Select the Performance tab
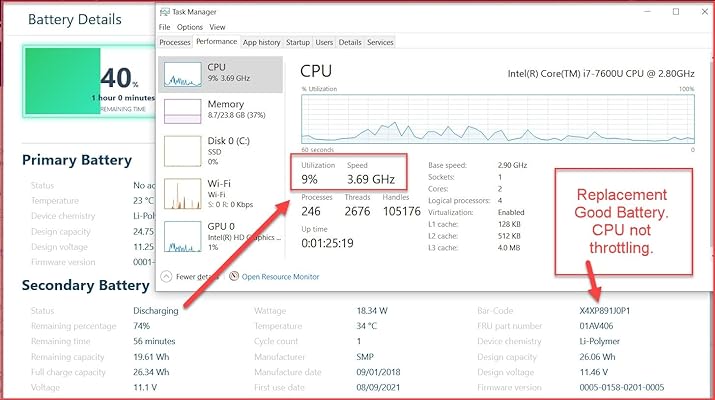715x400 pixels. (x=217, y=42)
